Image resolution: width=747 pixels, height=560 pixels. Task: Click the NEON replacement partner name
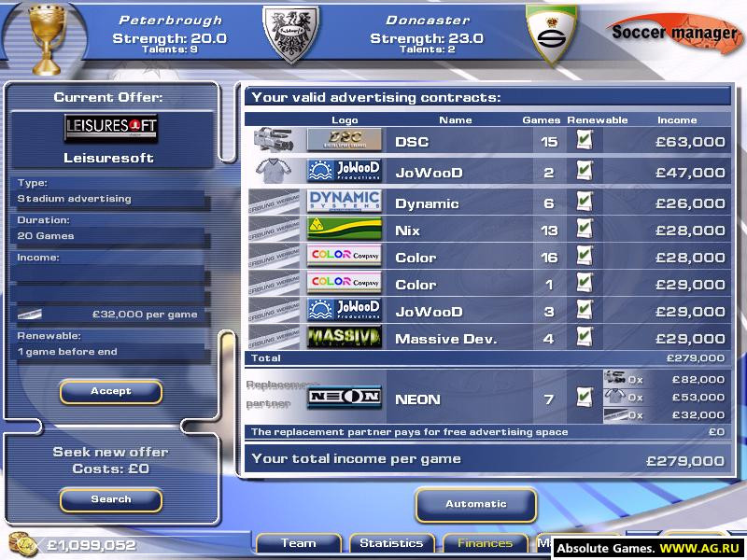(x=417, y=399)
